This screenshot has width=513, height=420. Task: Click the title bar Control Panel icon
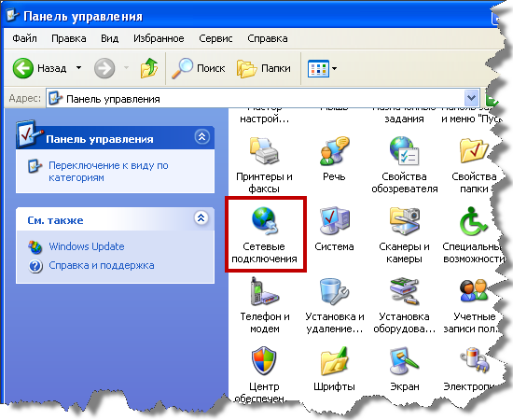(x=12, y=15)
